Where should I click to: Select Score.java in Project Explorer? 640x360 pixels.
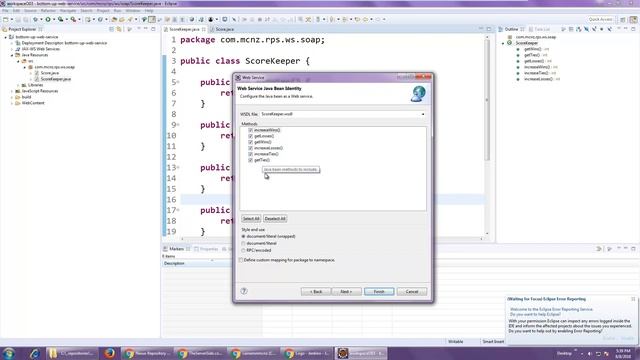point(49,73)
